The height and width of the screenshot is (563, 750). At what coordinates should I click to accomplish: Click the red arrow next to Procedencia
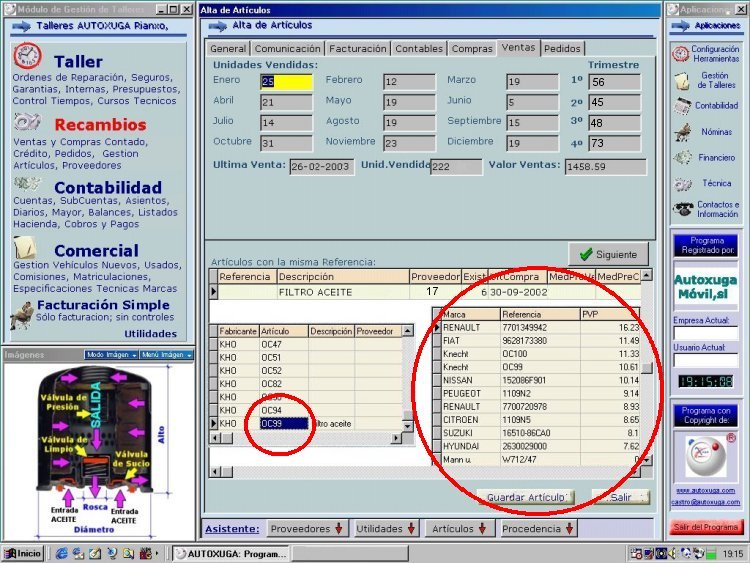pyautogui.click(x=569, y=529)
